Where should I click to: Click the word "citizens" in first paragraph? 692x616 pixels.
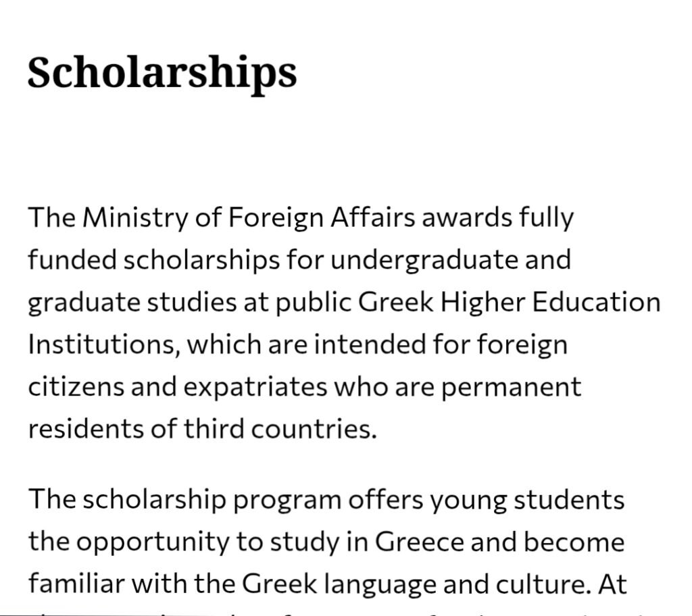76,386
